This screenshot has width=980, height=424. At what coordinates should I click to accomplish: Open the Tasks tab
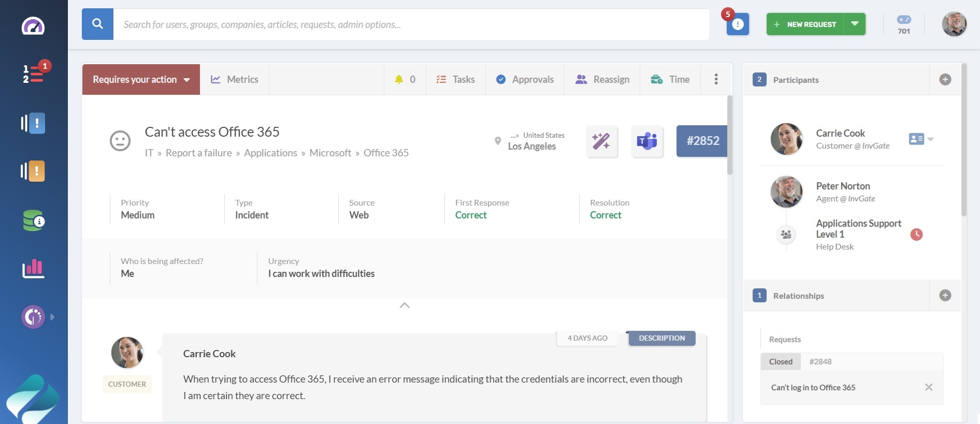coord(456,79)
